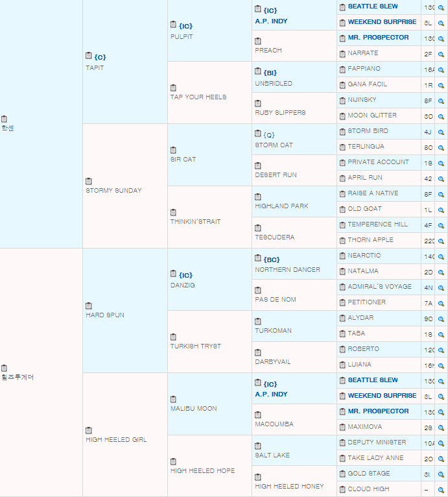Click the magnifier icon next to SEATTLE SLEW at top
This screenshot has width=448, height=497.
[441, 8]
